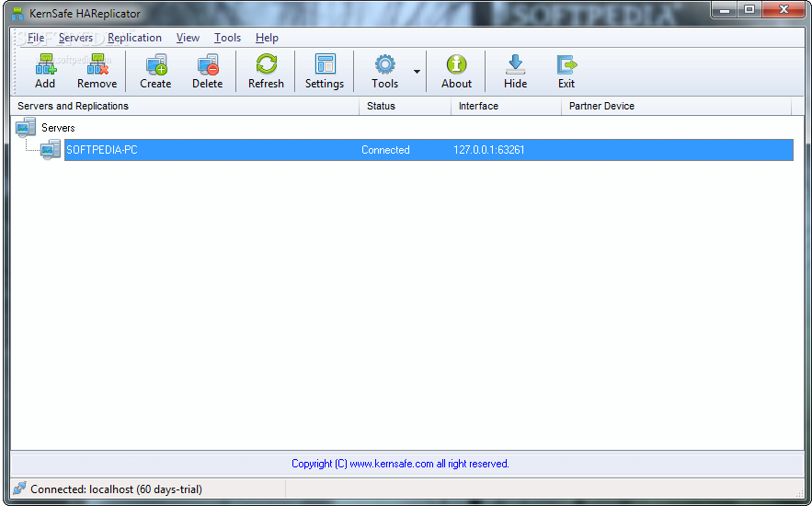Click the Interface column header
812x506 pixels.
pos(506,106)
